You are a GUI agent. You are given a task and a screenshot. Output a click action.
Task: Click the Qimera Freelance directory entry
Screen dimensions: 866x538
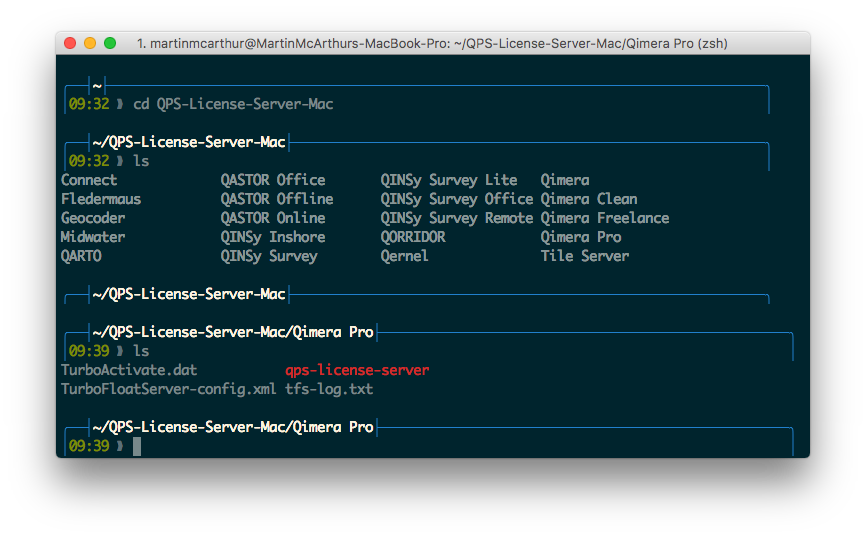click(605, 218)
